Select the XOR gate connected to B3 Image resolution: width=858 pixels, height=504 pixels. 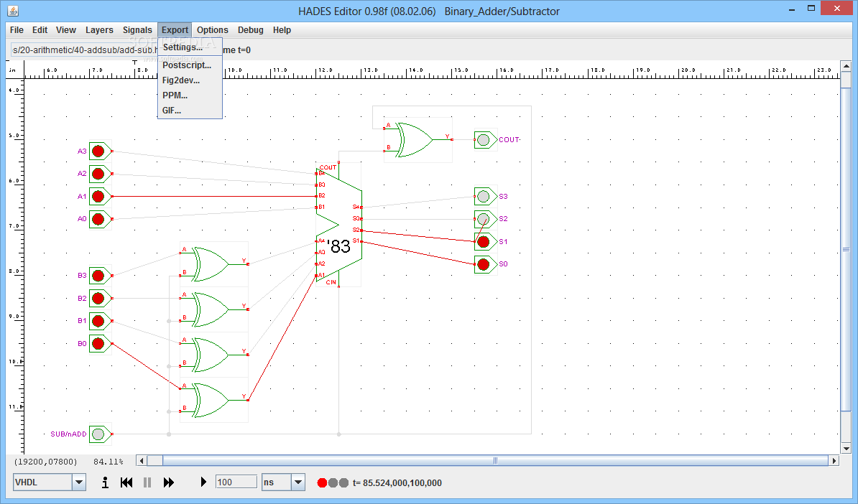click(214, 264)
